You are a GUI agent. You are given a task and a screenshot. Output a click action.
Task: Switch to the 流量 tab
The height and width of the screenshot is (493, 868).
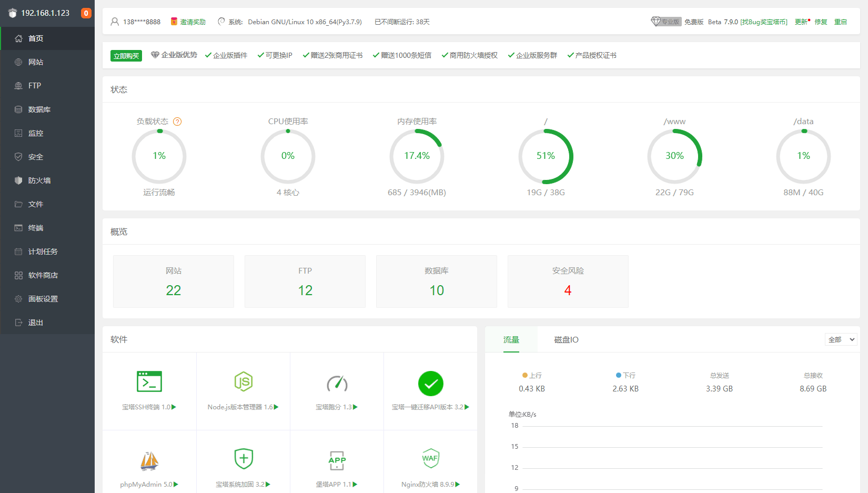coord(511,339)
